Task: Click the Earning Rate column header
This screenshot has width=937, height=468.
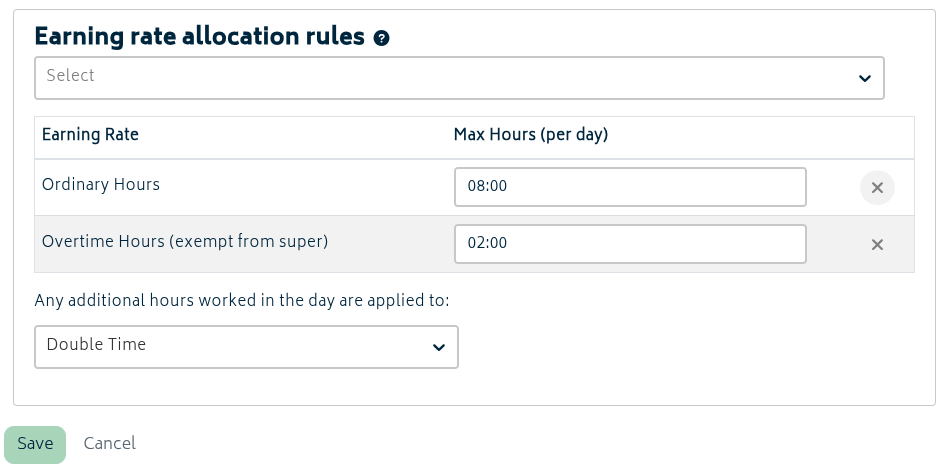Action: 90,135
